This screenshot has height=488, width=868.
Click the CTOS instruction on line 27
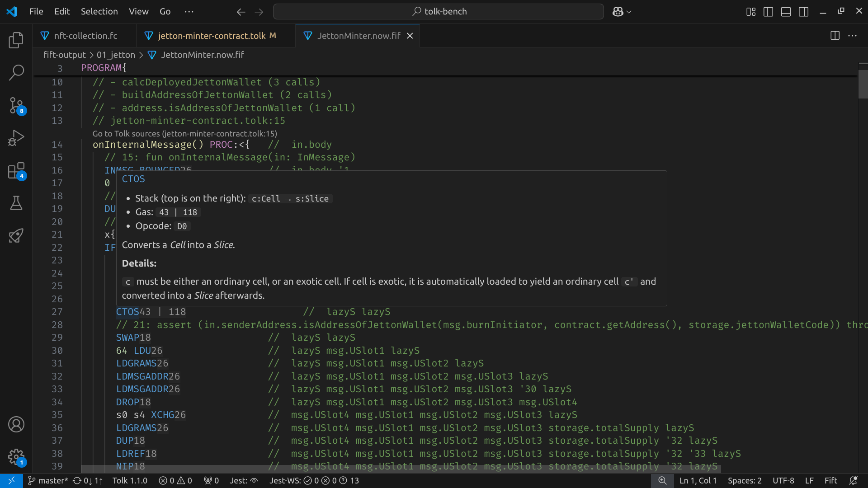127,312
